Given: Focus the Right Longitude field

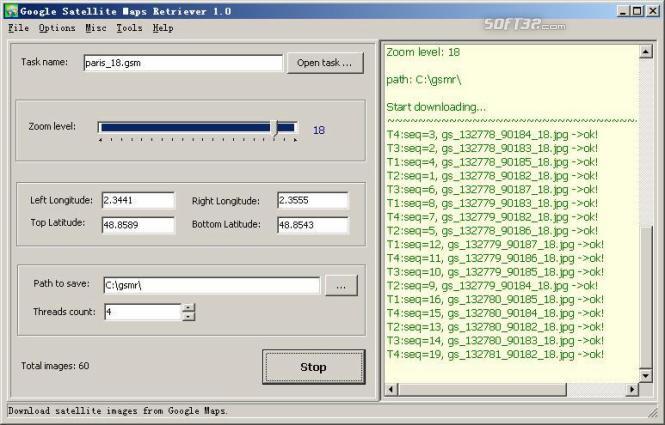Looking at the screenshot, I should point(313,200).
